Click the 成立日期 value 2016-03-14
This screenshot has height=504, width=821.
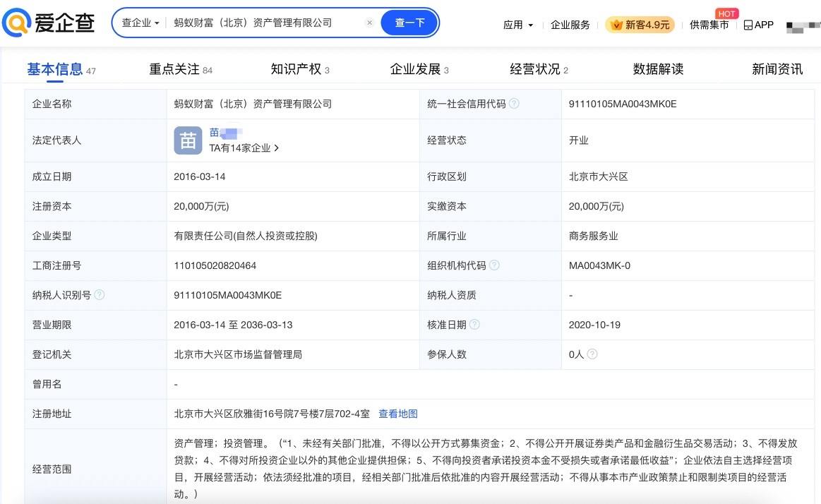pyautogui.click(x=200, y=176)
